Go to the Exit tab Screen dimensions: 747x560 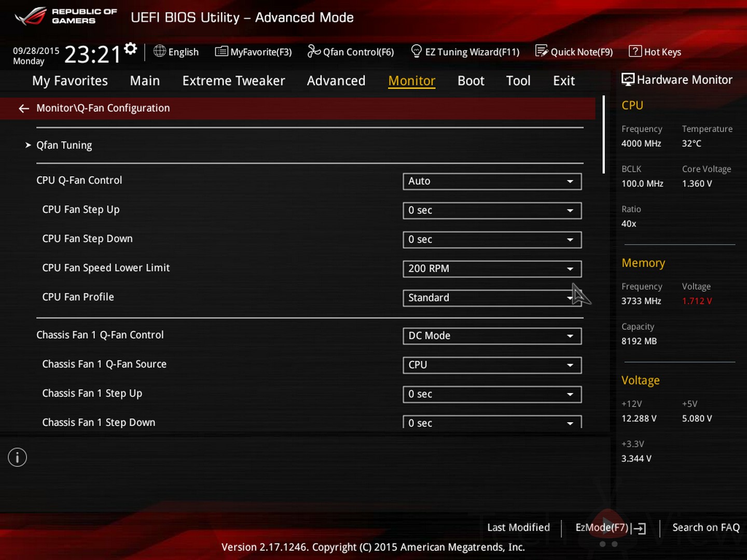[x=564, y=81]
